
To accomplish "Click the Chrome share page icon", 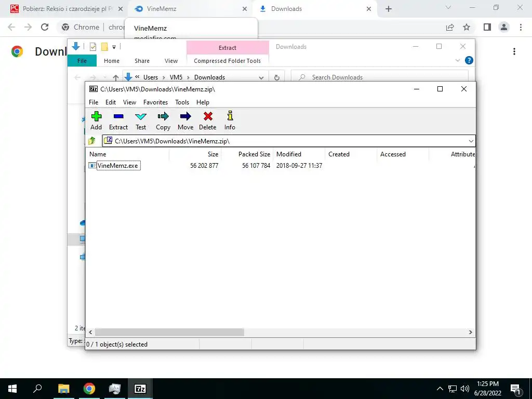I will click(450, 27).
